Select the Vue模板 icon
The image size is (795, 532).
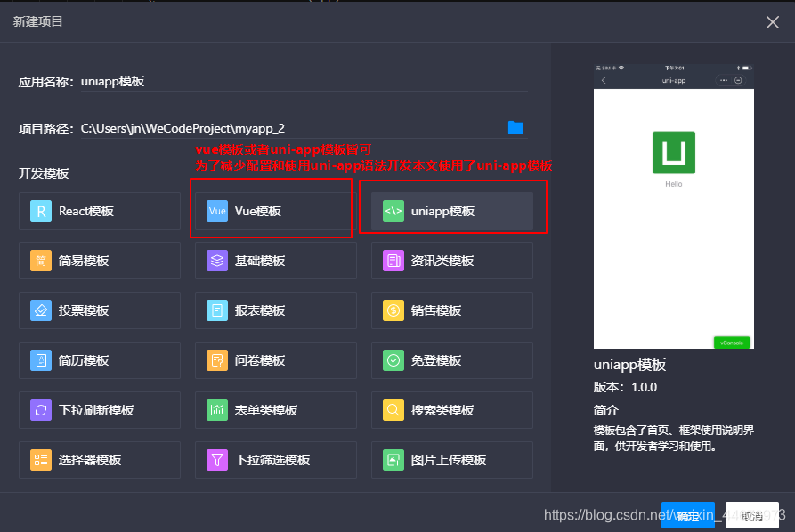pos(217,211)
